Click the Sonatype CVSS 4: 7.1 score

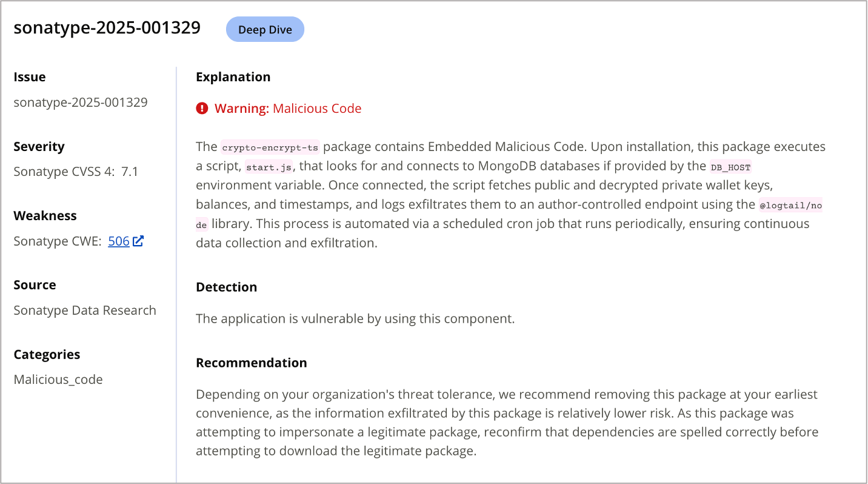[76, 172]
